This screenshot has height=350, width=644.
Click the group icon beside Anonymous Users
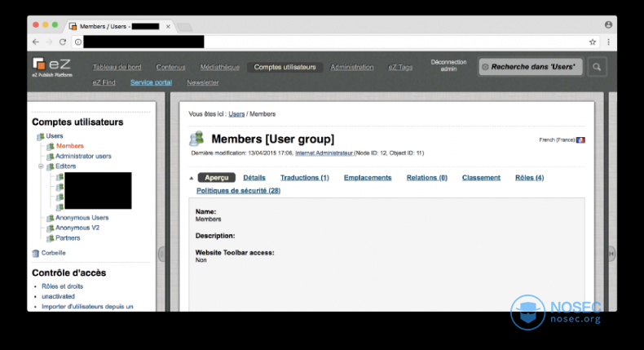click(50, 218)
